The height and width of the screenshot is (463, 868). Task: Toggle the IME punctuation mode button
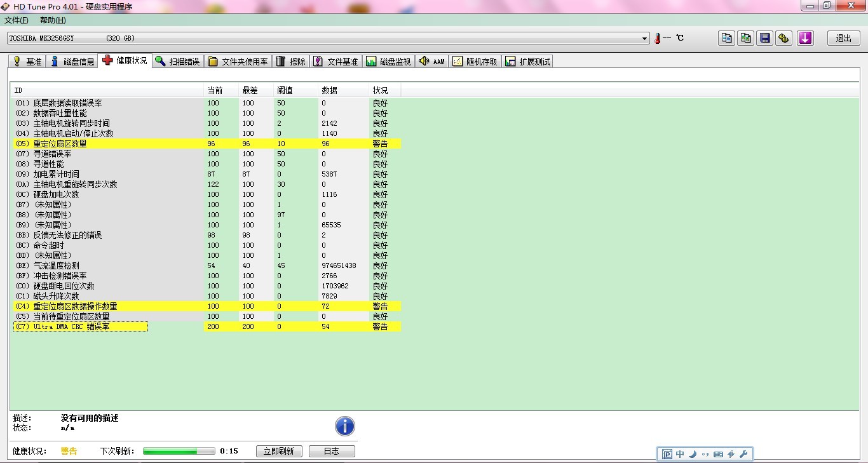coord(705,454)
